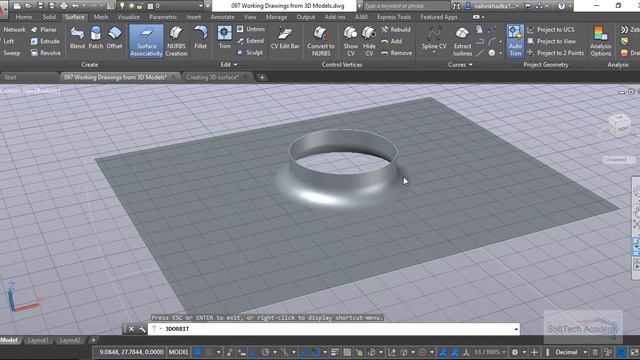This screenshot has width=640, height=360.
Task: Click Project to UCS
Action: pos(551,30)
